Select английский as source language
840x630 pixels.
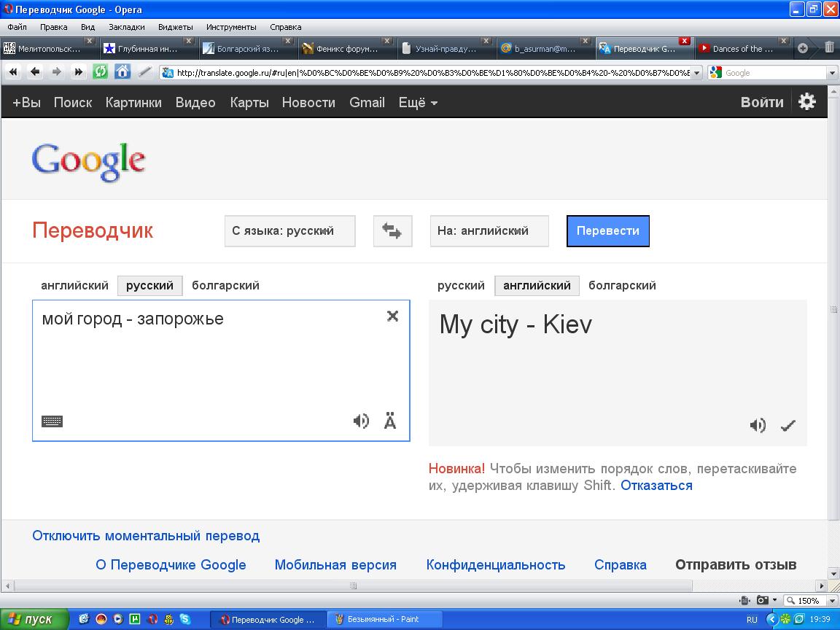point(74,286)
